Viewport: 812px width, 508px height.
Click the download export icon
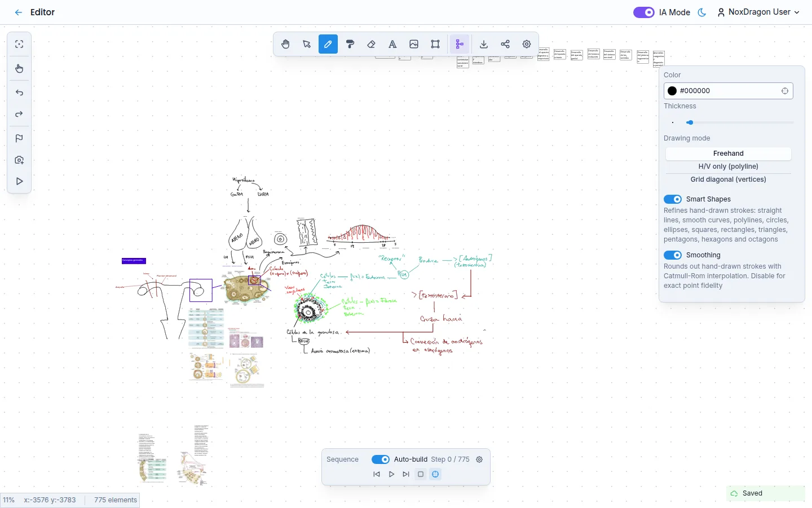pyautogui.click(x=484, y=44)
